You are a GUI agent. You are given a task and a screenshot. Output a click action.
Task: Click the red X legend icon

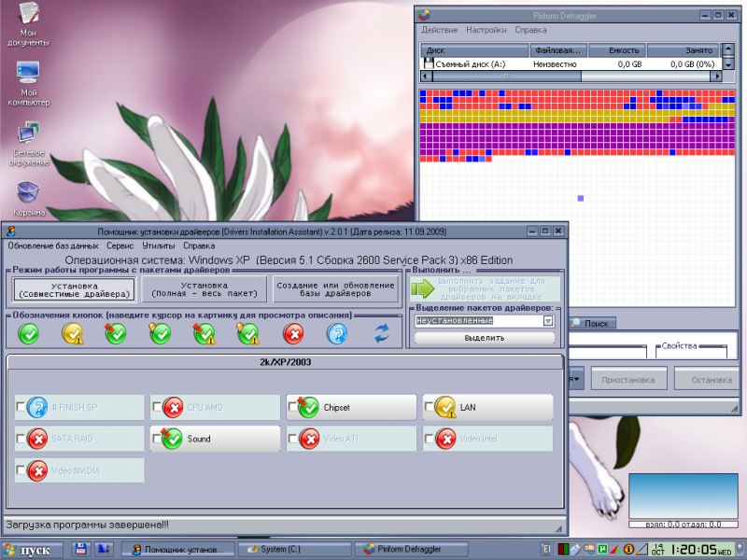[x=293, y=333]
